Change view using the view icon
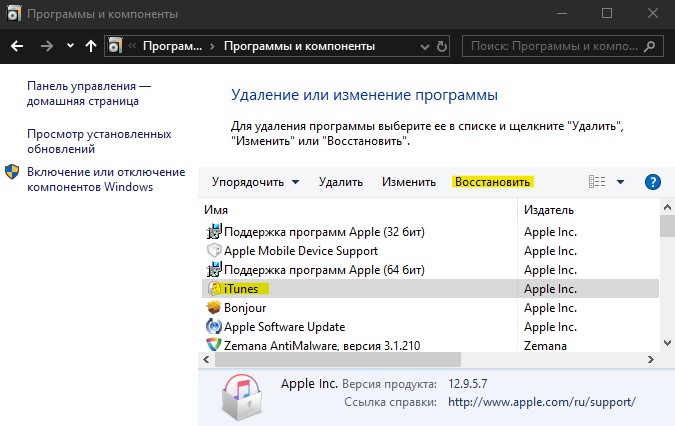Viewport: 675px width, 426px height. coord(597,182)
